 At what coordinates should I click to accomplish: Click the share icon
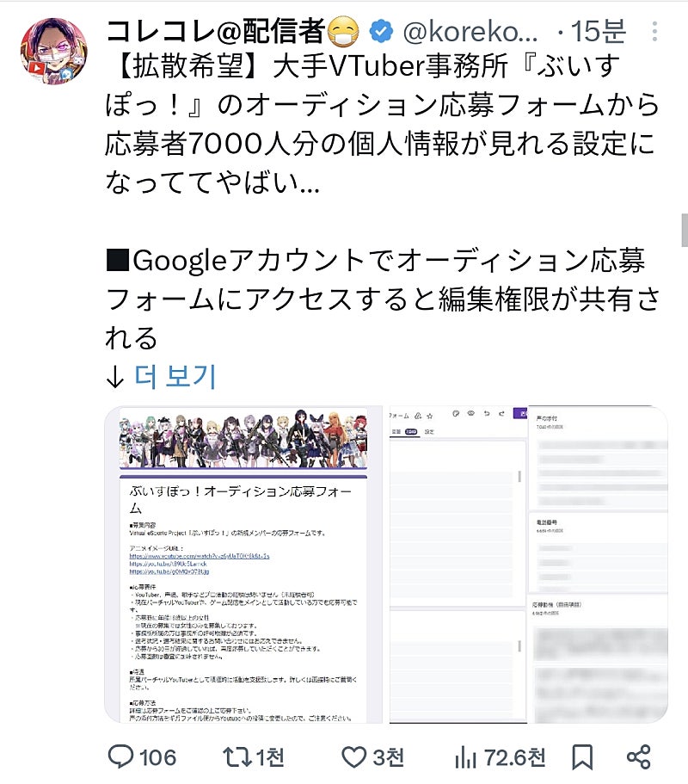[x=638, y=757]
